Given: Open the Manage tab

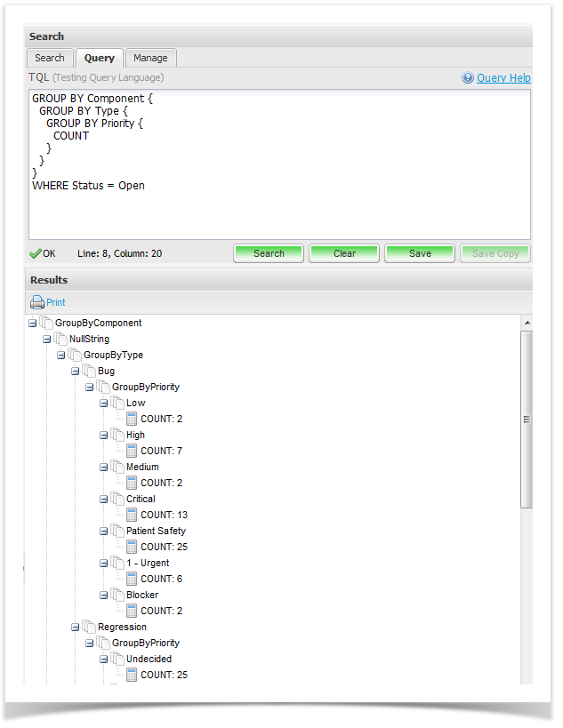Looking at the screenshot, I should point(150,58).
